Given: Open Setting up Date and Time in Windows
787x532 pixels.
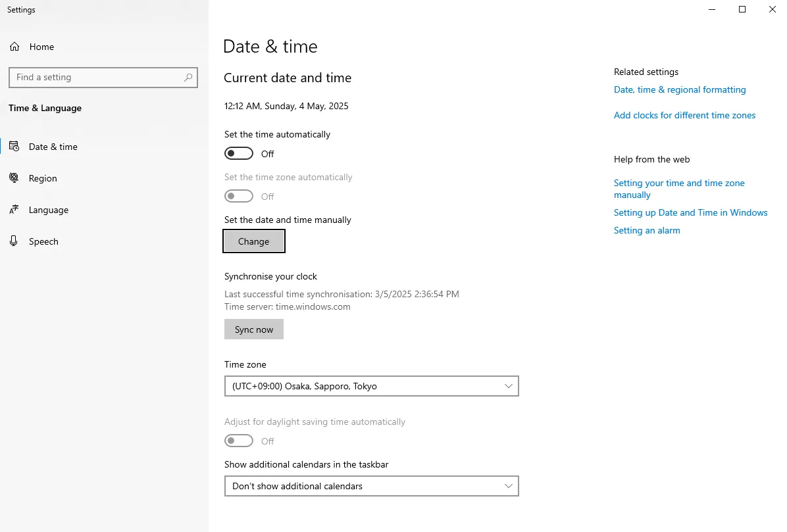Looking at the screenshot, I should [691, 212].
